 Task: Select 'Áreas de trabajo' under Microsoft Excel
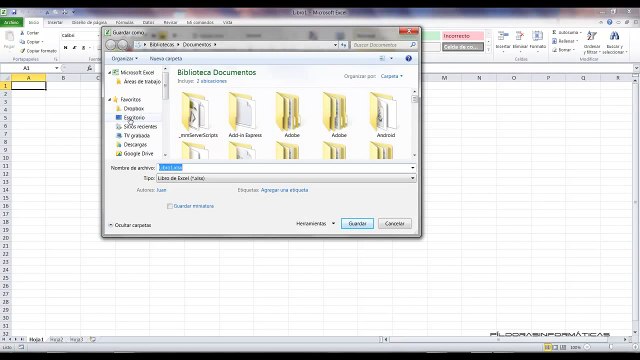(x=142, y=82)
